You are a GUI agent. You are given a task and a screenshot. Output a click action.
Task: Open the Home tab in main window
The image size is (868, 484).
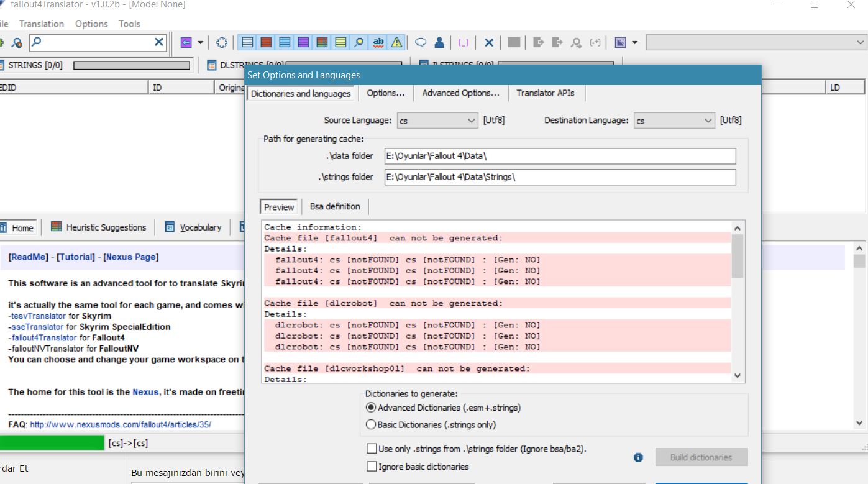[x=17, y=227]
